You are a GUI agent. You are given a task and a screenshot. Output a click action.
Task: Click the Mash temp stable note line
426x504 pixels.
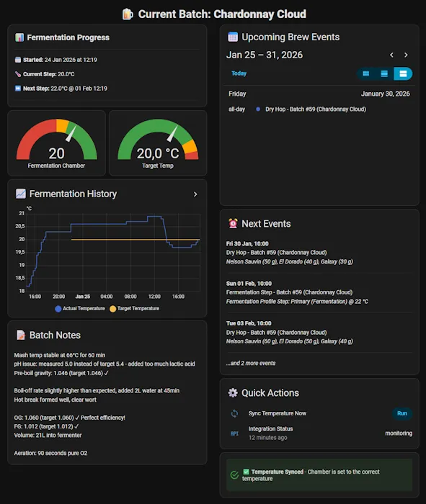pyautogui.click(x=60, y=355)
